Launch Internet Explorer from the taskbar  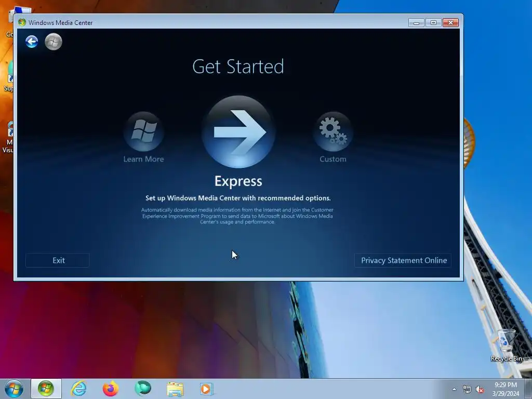click(79, 389)
